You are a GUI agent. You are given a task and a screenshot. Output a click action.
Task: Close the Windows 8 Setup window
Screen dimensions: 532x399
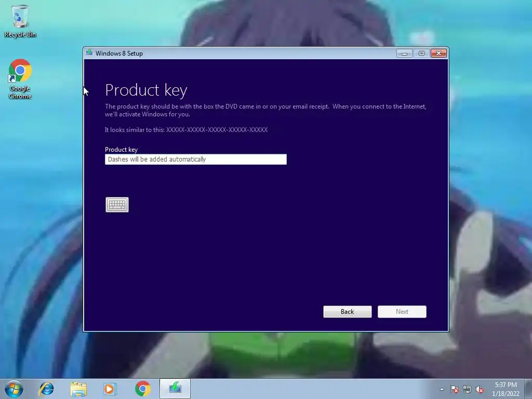click(x=438, y=54)
